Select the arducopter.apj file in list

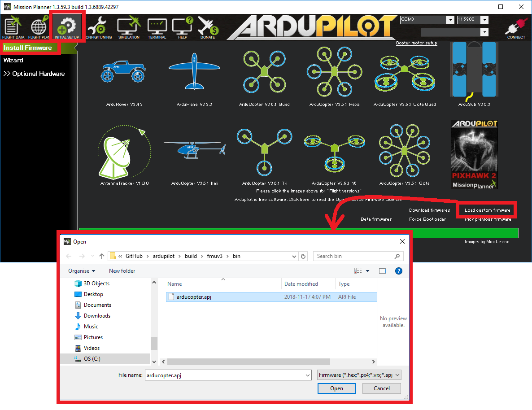click(194, 297)
